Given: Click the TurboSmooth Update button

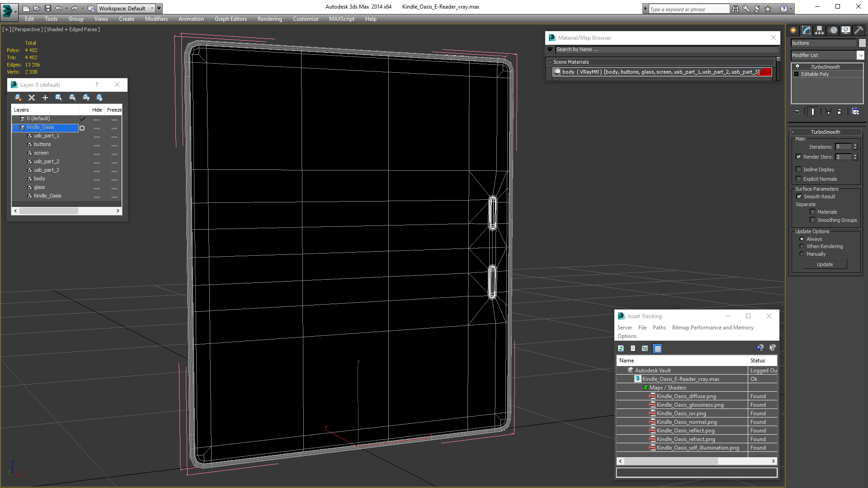Looking at the screenshot, I should pos(825,264).
